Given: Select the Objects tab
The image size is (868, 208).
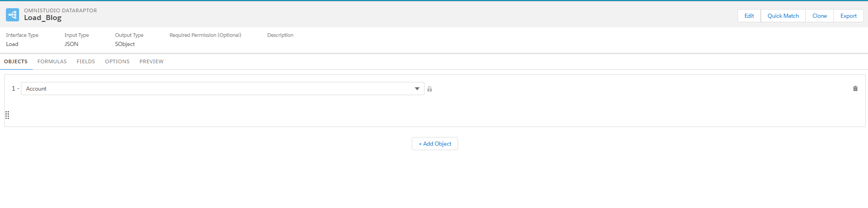Looking at the screenshot, I should tap(16, 61).
